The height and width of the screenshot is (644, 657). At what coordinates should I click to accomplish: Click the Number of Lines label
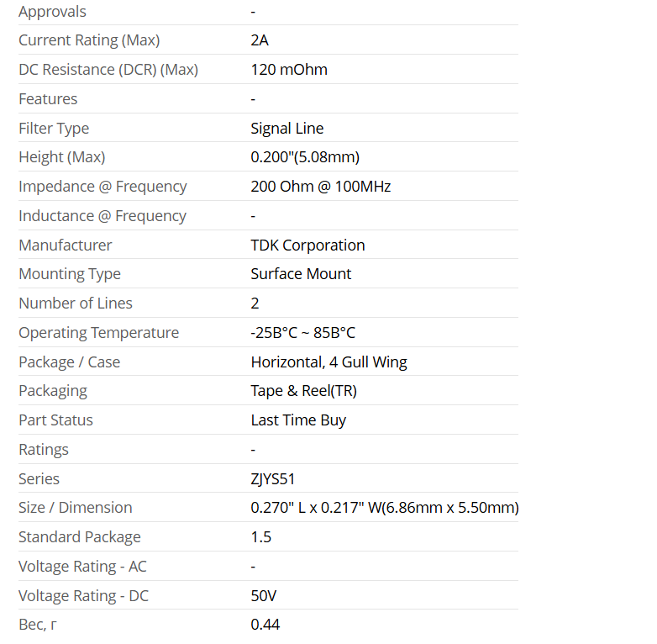pos(76,304)
